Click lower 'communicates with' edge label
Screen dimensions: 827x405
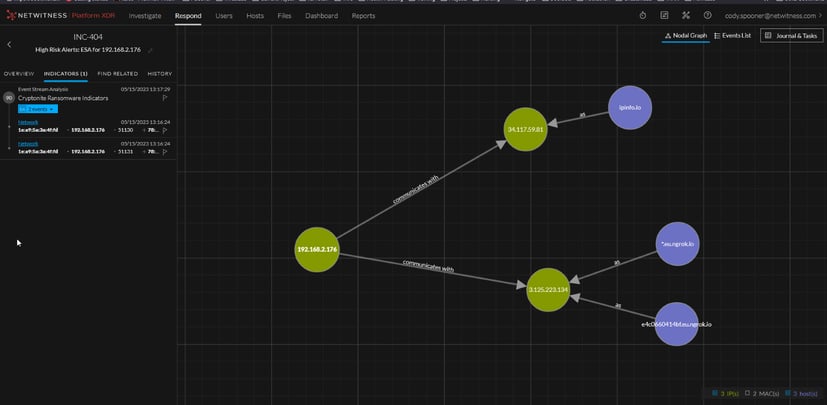tap(428, 266)
